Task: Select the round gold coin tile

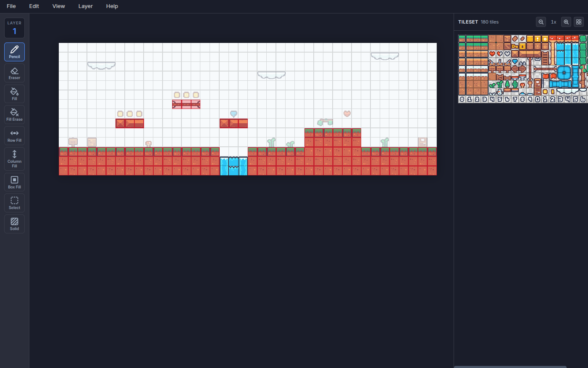Action: coord(545,91)
